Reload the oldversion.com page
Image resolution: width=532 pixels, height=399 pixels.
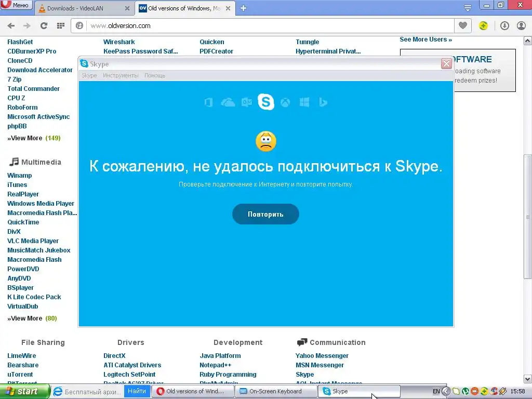(44, 26)
